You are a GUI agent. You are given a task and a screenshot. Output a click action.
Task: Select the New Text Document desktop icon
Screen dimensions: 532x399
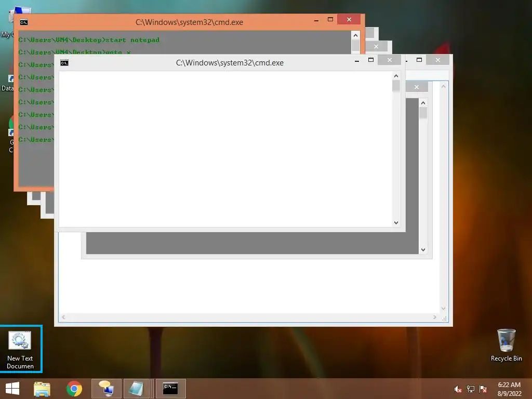(x=20, y=350)
